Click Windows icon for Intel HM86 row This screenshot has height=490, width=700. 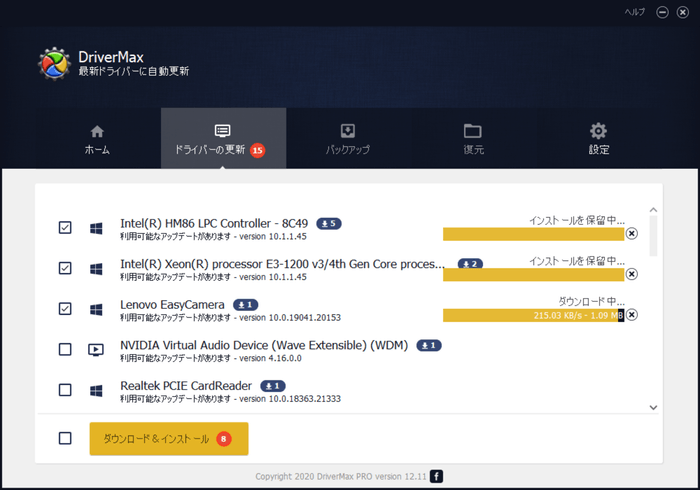(x=96, y=228)
